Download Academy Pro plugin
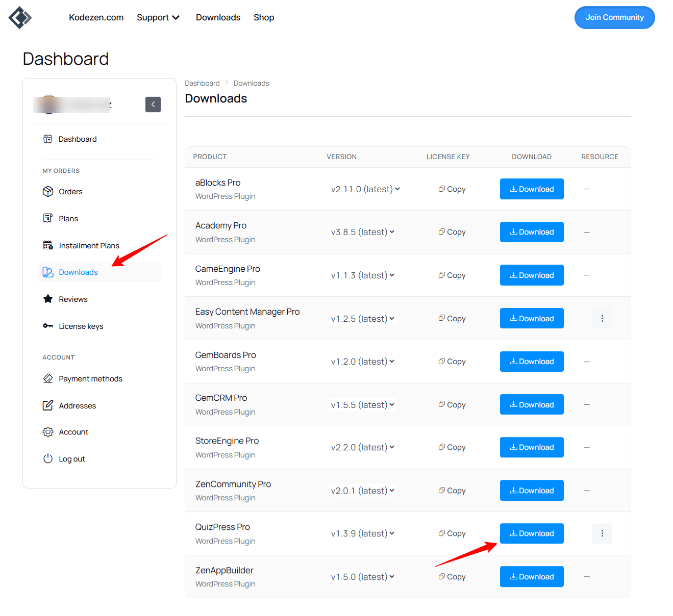The image size is (673, 616). 532,232
